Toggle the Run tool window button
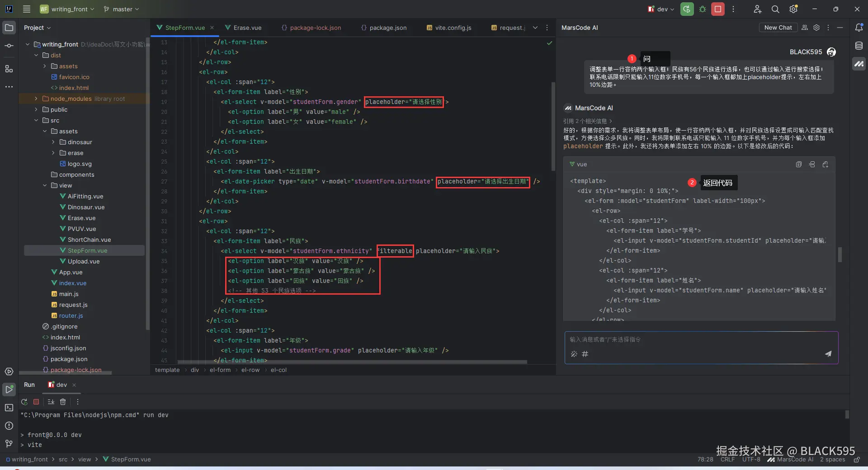 [x=9, y=389]
